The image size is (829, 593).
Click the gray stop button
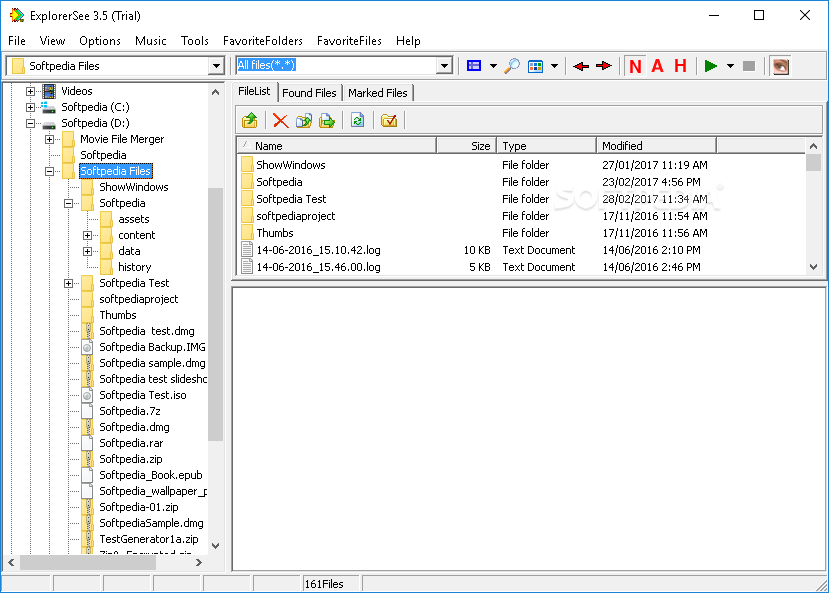tap(749, 66)
